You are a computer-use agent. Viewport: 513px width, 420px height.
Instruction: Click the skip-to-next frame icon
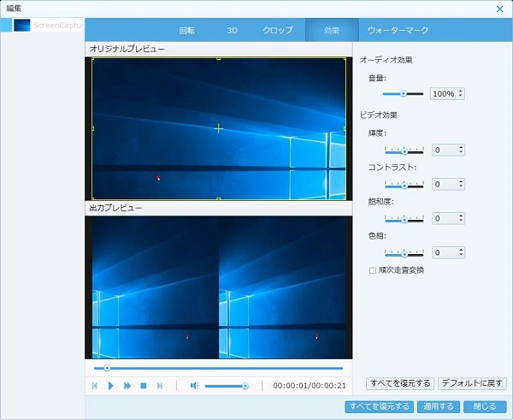click(x=160, y=386)
